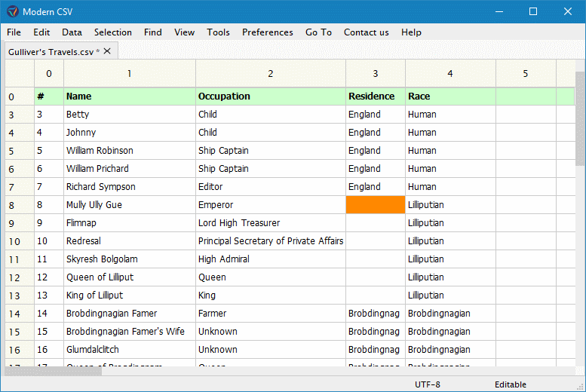Screen dimensions: 586x392
Task: Open the View menu
Action: [x=184, y=32]
